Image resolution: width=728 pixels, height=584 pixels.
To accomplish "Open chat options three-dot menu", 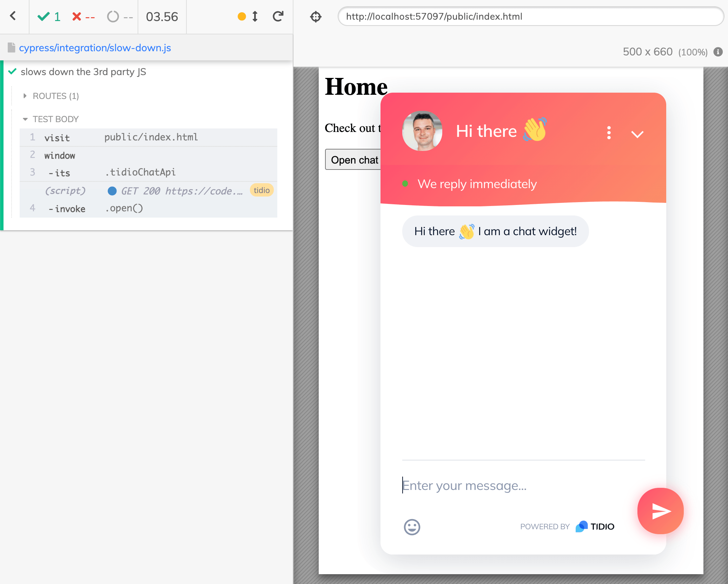I will tap(609, 133).
